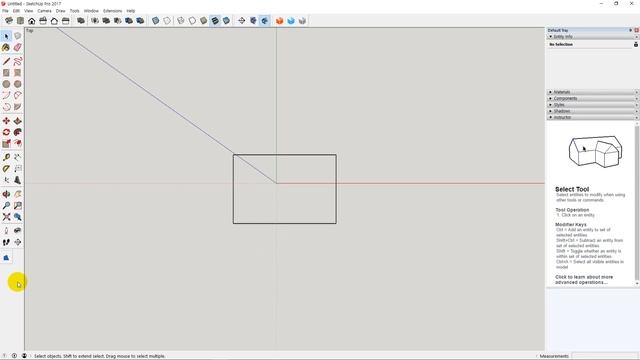Choose the Freehand drawing tool
This screenshot has width=640, height=360.
click(18, 62)
